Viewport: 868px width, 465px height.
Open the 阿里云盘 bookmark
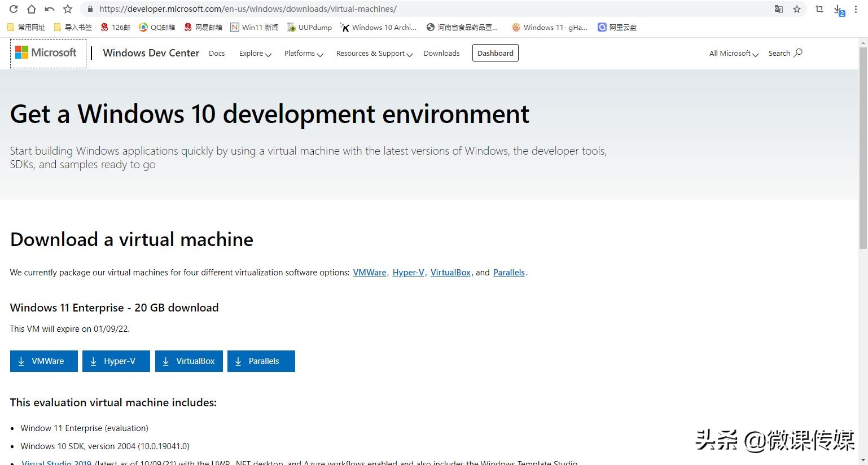617,27
